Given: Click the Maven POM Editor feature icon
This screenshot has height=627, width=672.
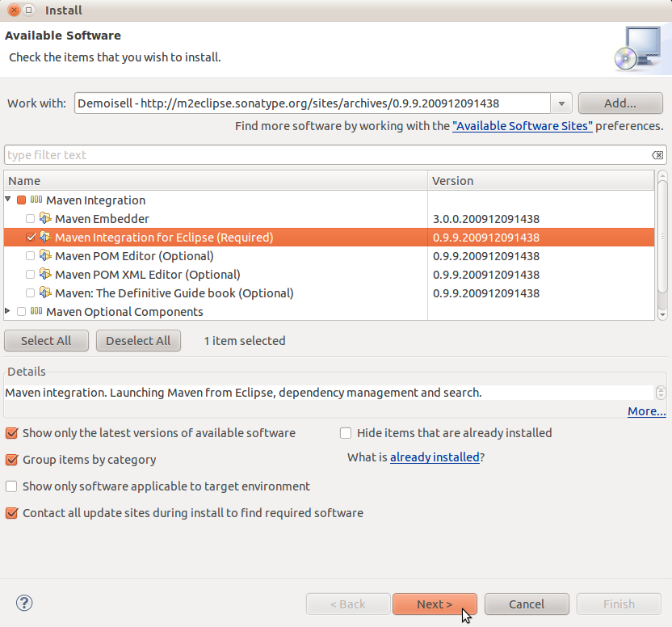Looking at the screenshot, I should pos(46,256).
